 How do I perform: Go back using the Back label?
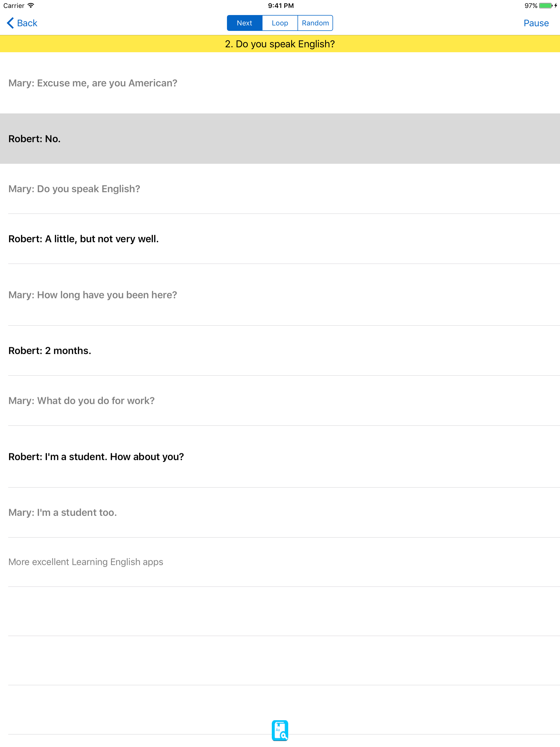27,23
